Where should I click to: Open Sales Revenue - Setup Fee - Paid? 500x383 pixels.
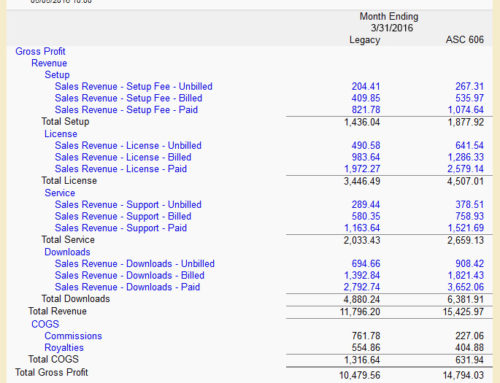pos(126,110)
